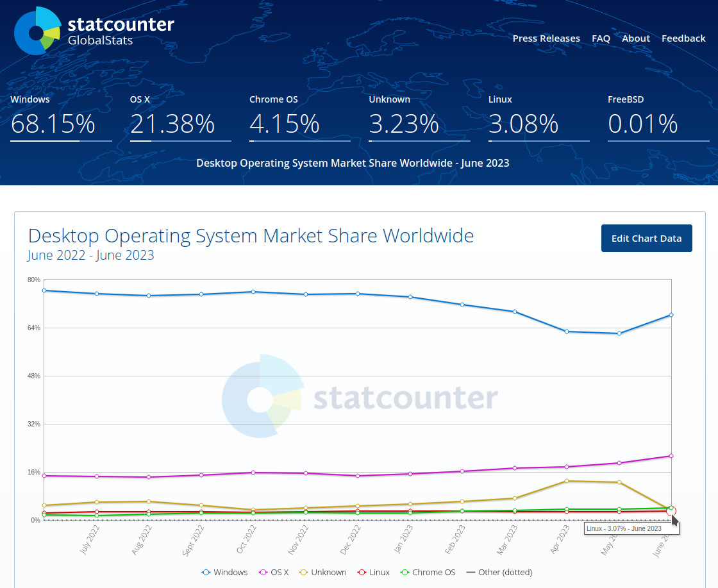Click the Windows June 2023 data point

tap(671, 315)
